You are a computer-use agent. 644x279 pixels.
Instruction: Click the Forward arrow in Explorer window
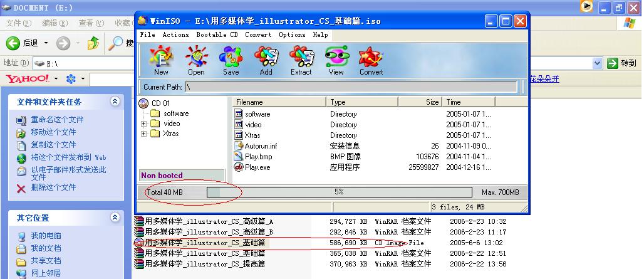pyautogui.click(x=63, y=43)
